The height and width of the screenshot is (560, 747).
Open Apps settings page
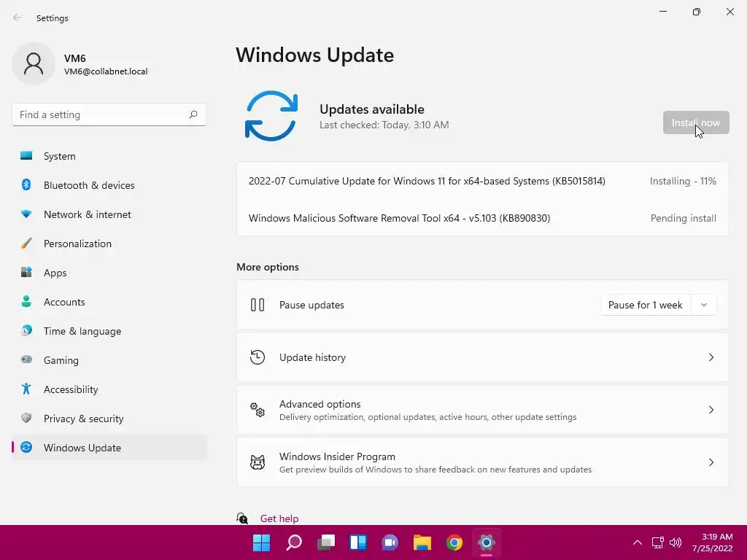[109, 273]
